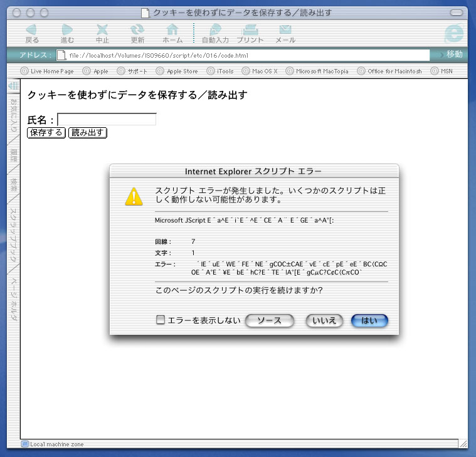Click the explorer bar toggle icon at top
This screenshot has height=457, width=476.
(x=13, y=85)
